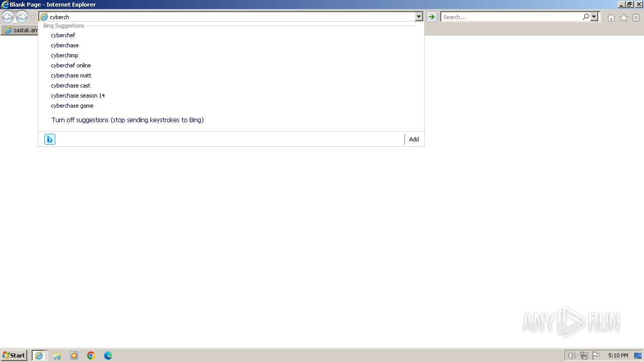Minimize the Internet Explorer window
This screenshot has width=644, height=362.
(621, 4)
